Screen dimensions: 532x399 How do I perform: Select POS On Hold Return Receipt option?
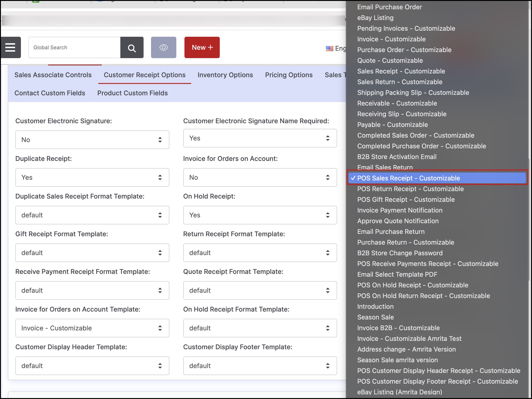437,296
